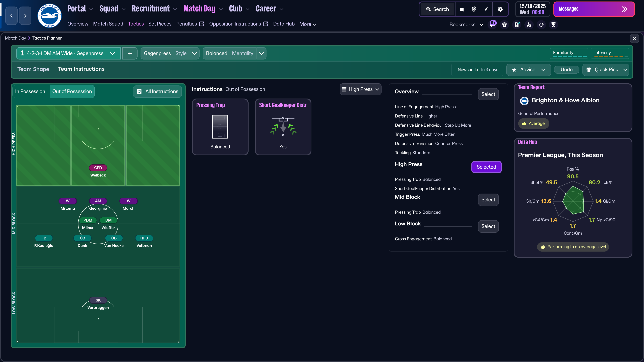The image size is (644, 362).
Task: Deselect the High Press 'Selected' toggle
Action: [486, 167]
